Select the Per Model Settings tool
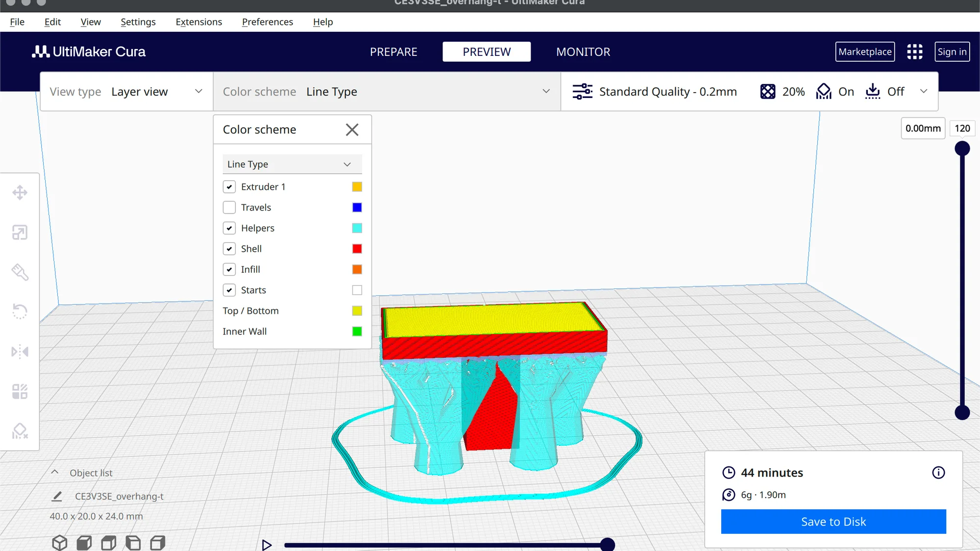 (20, 391)
